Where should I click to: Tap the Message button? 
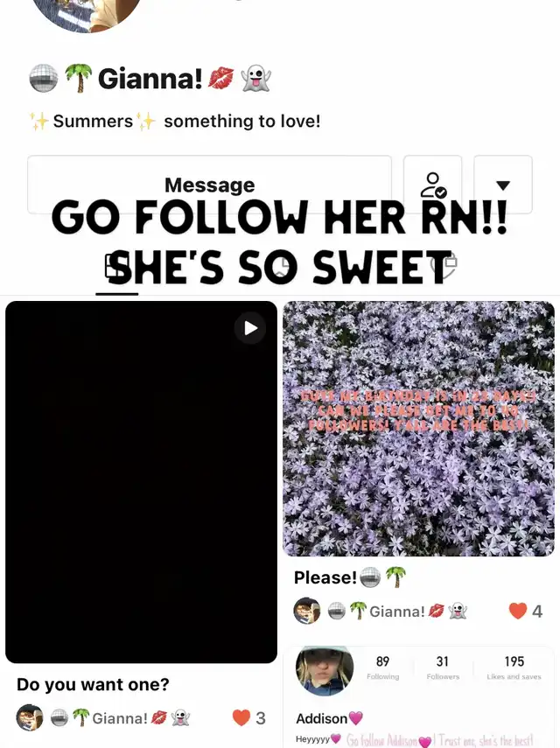pos(209,185)
